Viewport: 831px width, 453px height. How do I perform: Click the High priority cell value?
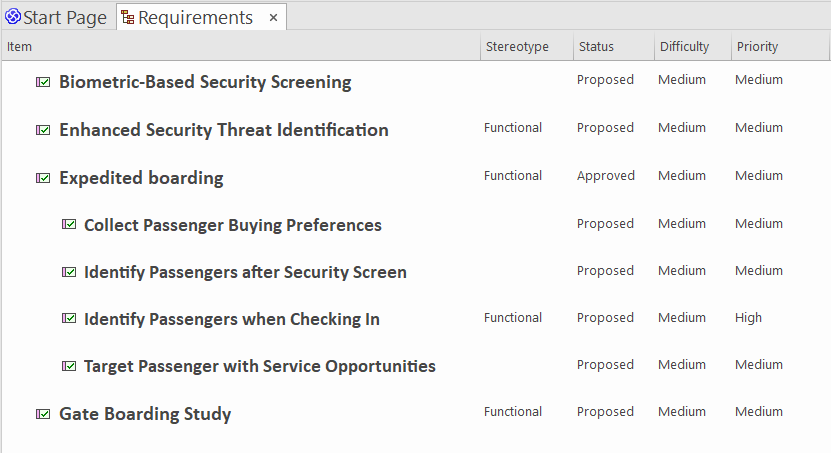748,317
